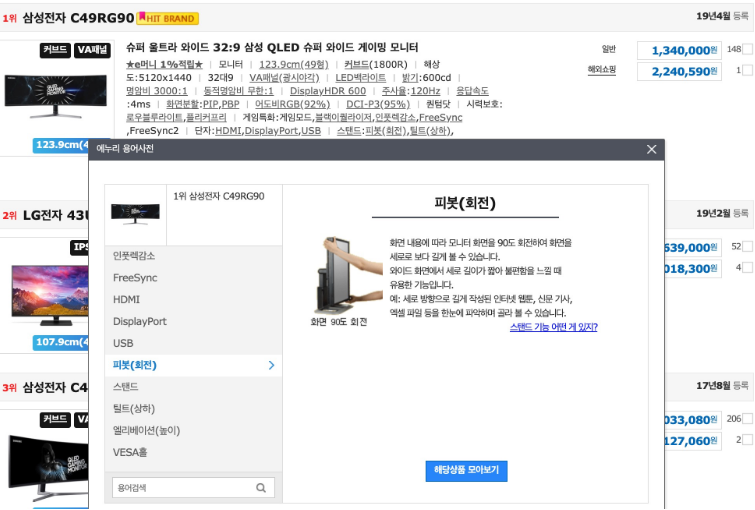Select HDMI in the term list
Screen dimensions: 755x510
point(193,300)
